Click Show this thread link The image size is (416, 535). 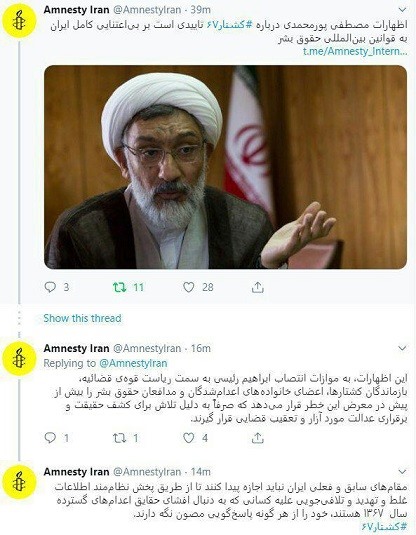click(x=82, y=318)
